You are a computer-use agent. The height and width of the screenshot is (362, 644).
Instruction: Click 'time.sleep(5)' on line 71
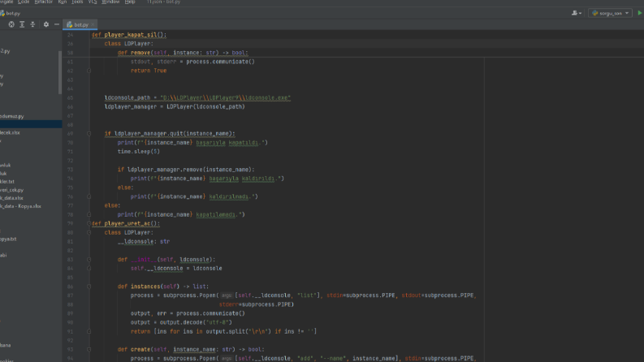(x=138, y=152)
